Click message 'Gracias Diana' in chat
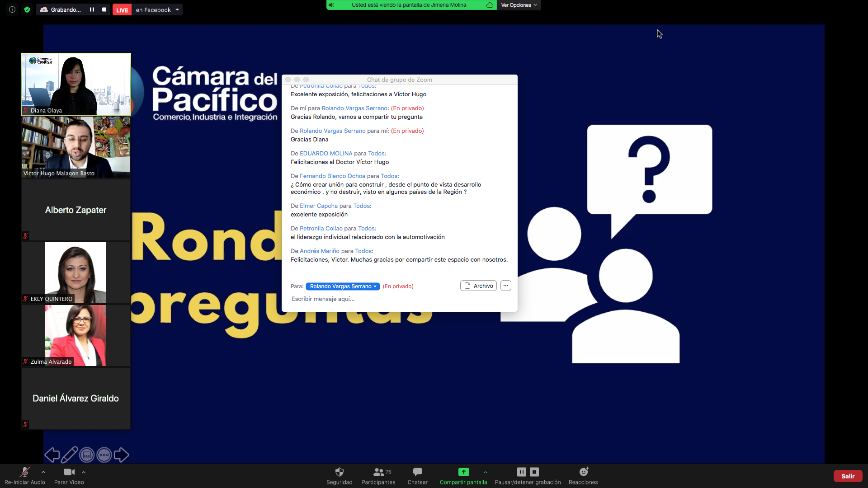Screen dimensions: 868x488 coord(310,139)
